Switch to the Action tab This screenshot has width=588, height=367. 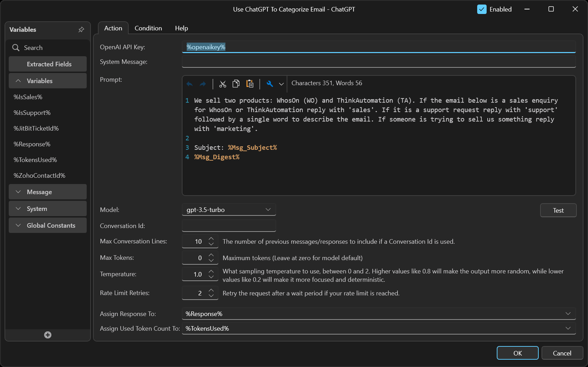(113, 28)
